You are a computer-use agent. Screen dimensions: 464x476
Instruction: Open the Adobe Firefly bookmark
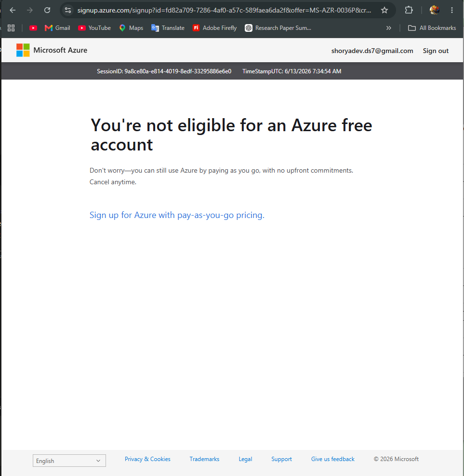point(215,28)
